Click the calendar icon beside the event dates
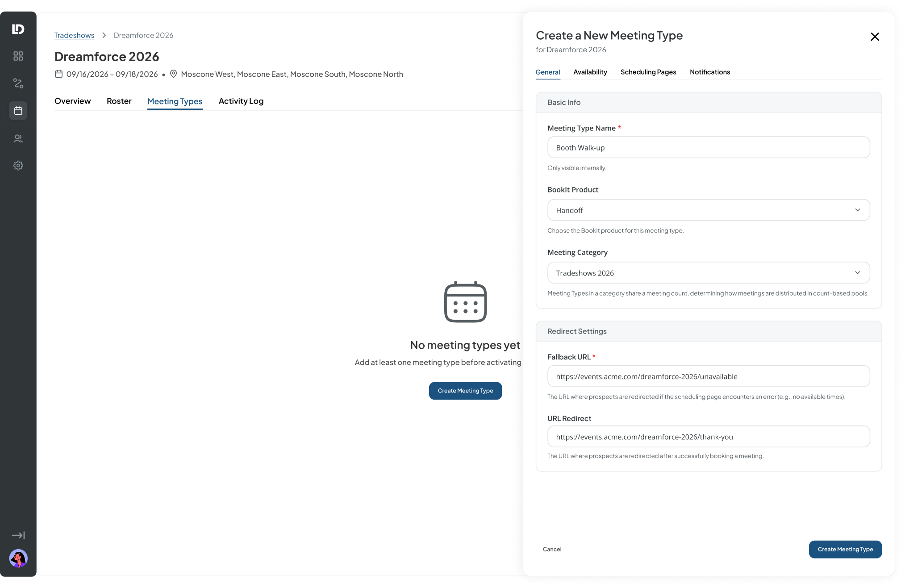The image size is (905, 588). pos(58,74)
